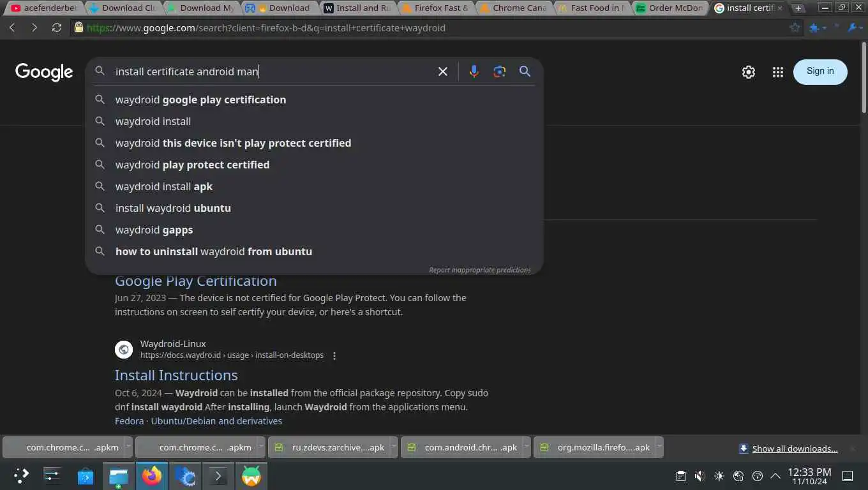Go to the Google logo homepage
The height and width of the screenshot is (490, 868).
click(44, 72)
